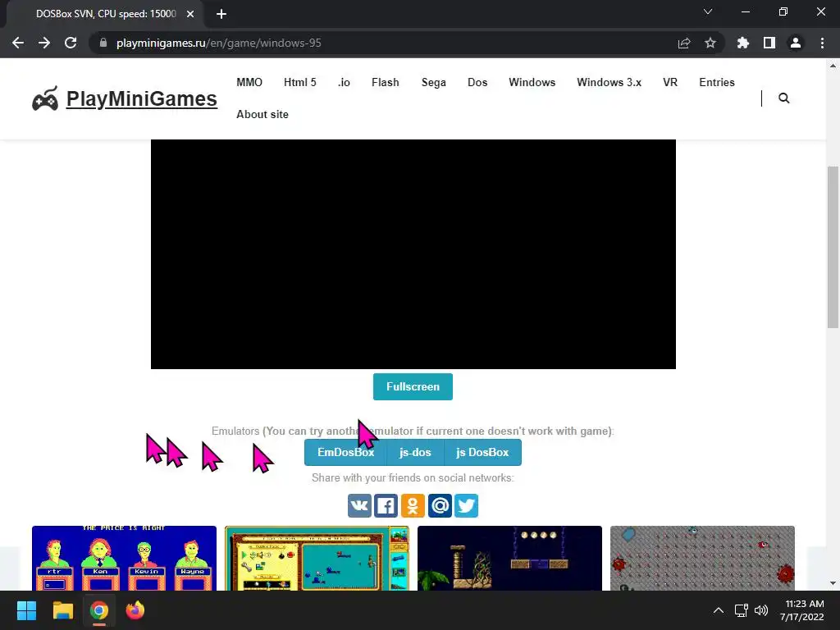
Task: Open File Explorer from taskbar
Action: point(62,610)
